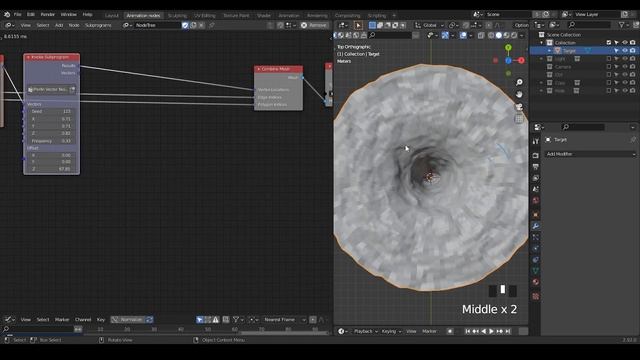640x360 pixels.
Task: Collapse the Collection tree in outliner
Action: (542, 43)
